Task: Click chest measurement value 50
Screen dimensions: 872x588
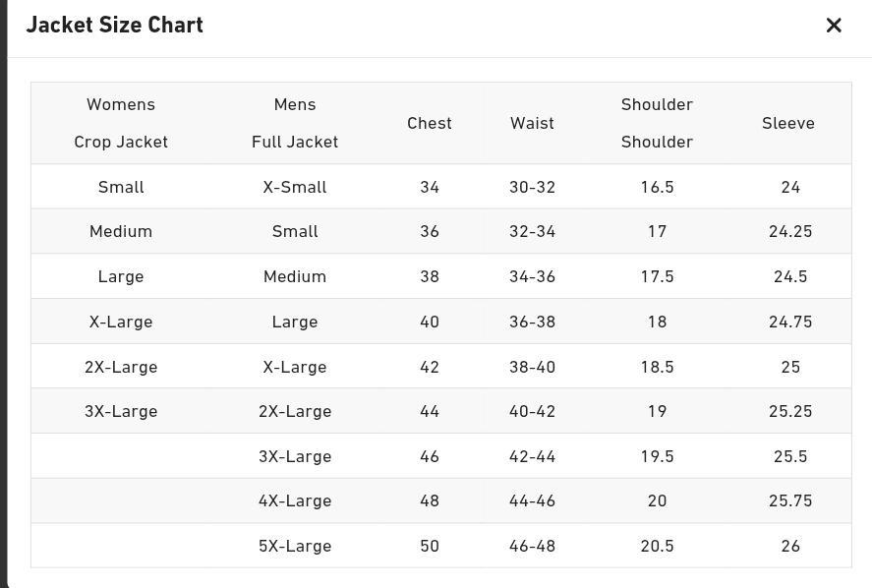Action: 430,546
